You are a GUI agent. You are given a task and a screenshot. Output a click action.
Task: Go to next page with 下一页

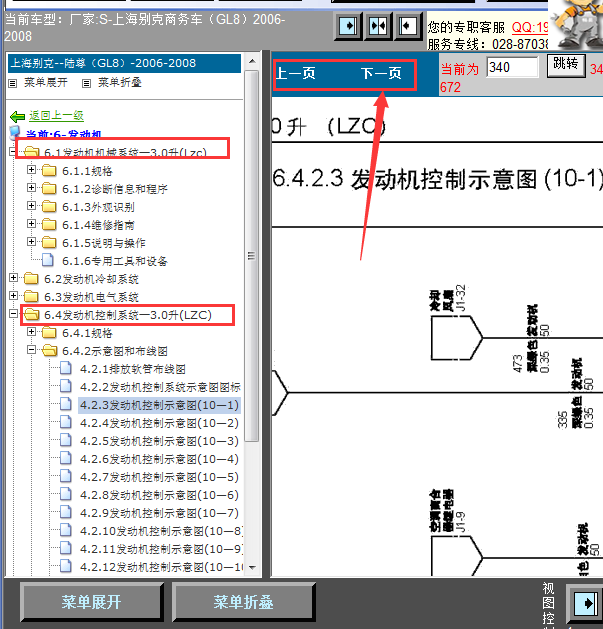381,73
